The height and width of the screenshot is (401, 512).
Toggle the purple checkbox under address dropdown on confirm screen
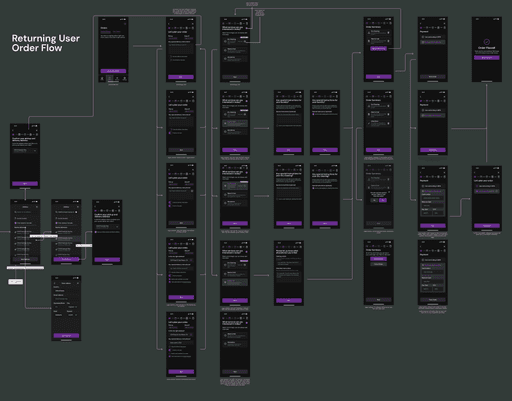click(x=96, y=232)
